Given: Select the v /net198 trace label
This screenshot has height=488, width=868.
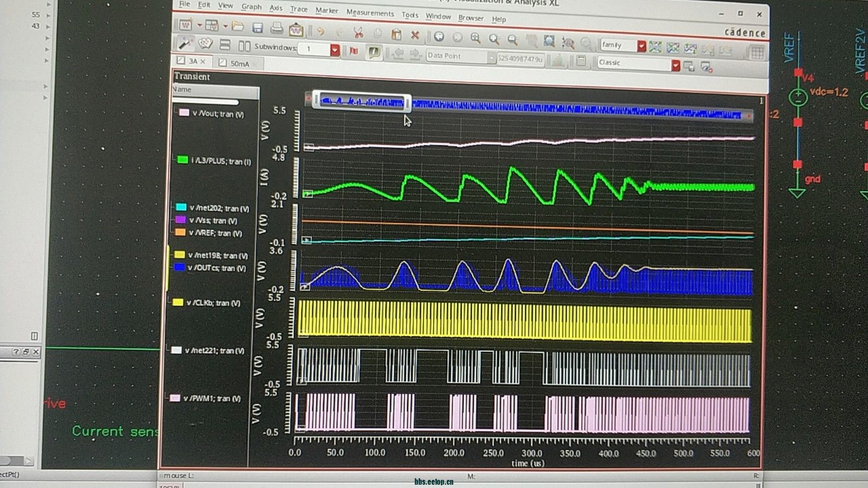Looking at the screenshot, I should click(x=218, y=255).
